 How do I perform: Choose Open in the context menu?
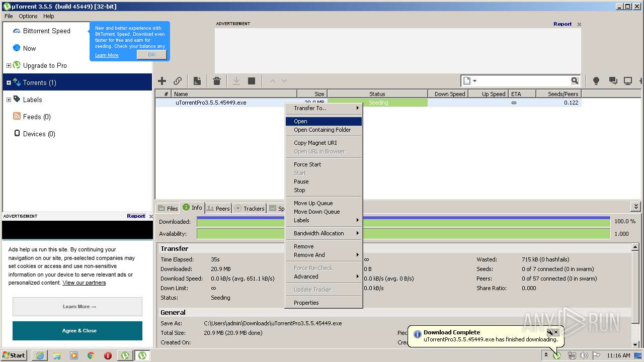click(x=324, y=121)
